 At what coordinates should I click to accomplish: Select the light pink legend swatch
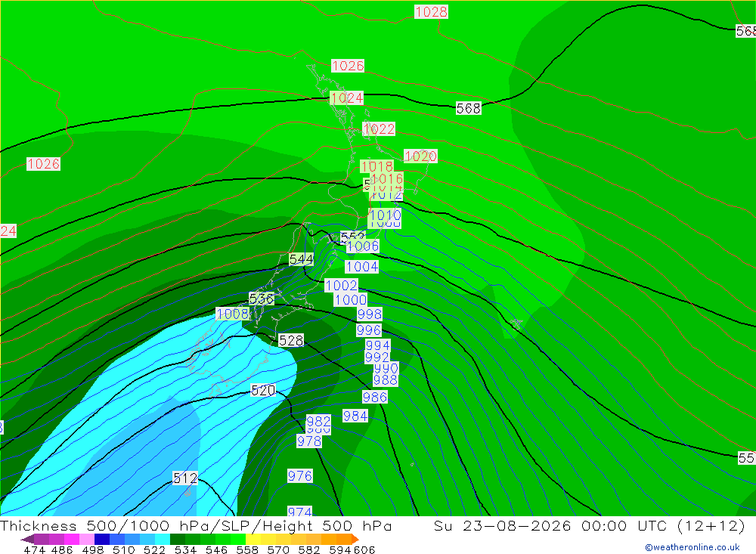[x=87, y=539]
